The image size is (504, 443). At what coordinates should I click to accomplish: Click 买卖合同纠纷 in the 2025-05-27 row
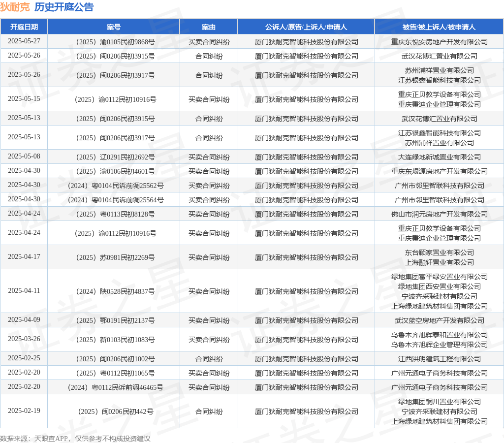pyautogui.click(x=209, y=42)
